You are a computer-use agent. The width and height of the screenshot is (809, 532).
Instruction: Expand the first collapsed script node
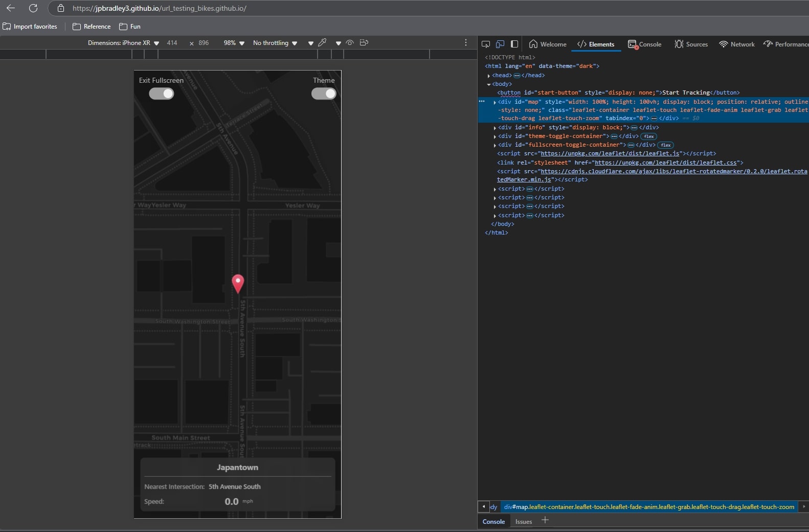point(495,189)
